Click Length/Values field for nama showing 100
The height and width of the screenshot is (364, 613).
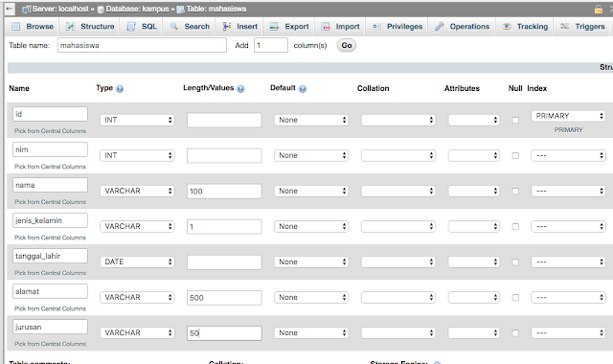(x=224, y=192)
